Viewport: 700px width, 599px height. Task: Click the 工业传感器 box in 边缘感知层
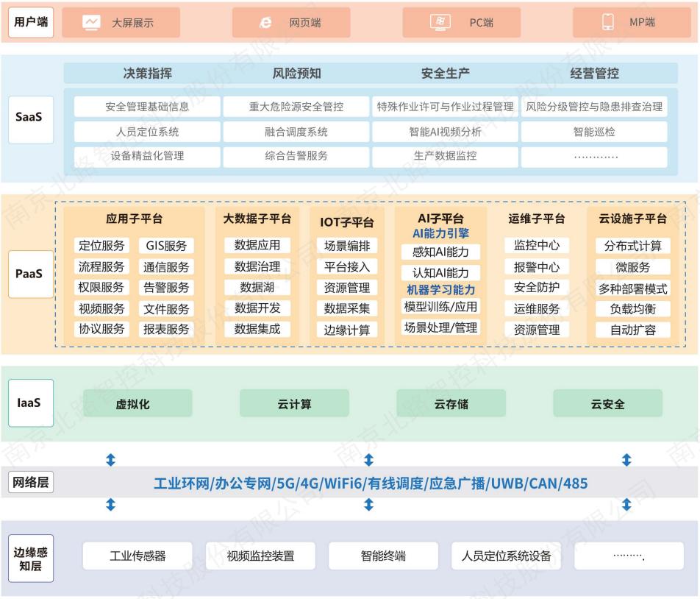(x=138, y=556)
